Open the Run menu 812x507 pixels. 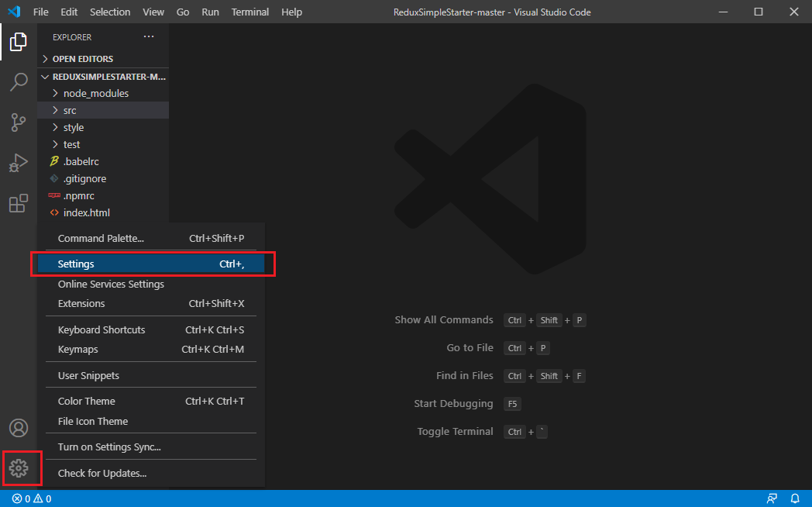point(210,12)
